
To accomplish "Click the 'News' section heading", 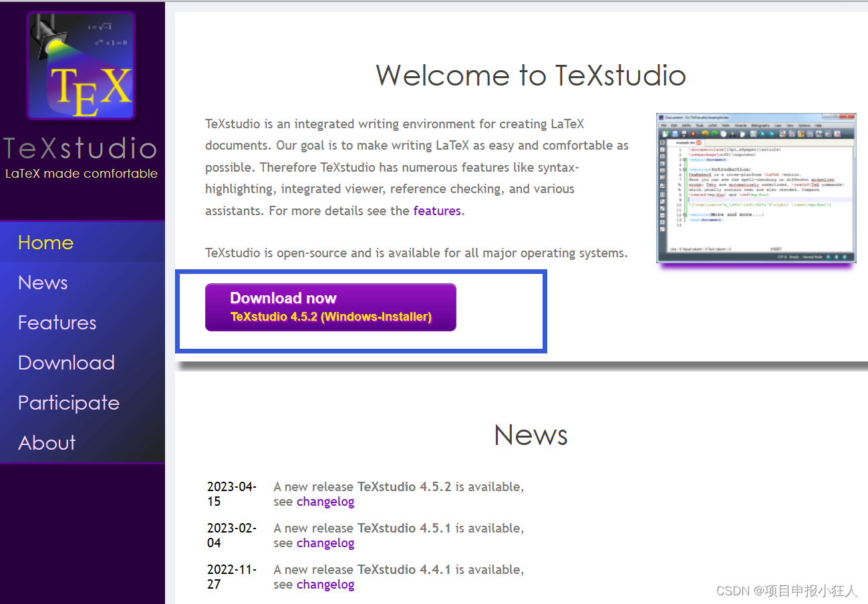I will [x=531, y=435].
